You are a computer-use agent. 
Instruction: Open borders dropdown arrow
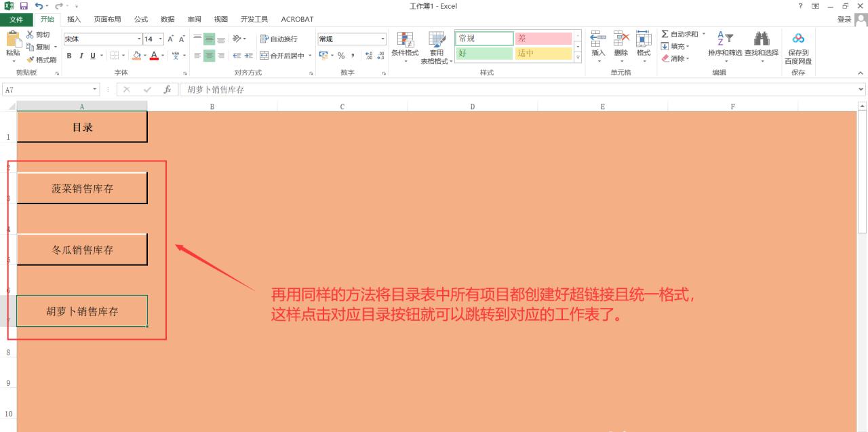point(123,56)
